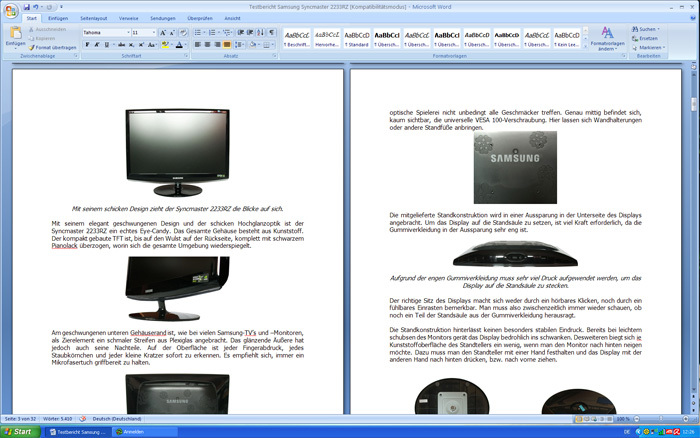Switch to the Einfügen tab
The image size is (700, 438).
tap(58, 18)
